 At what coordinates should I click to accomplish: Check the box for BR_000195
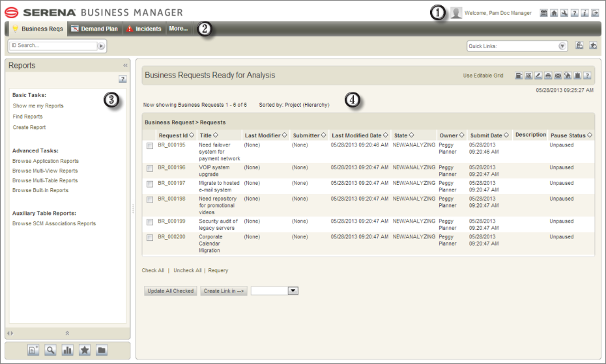(150, 146)
